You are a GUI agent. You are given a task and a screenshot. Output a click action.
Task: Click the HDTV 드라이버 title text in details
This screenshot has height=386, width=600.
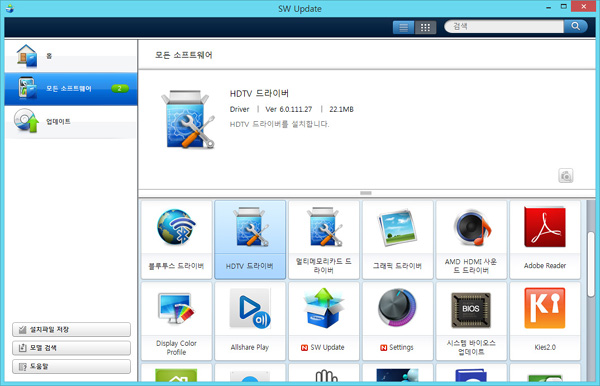[259, 93]
